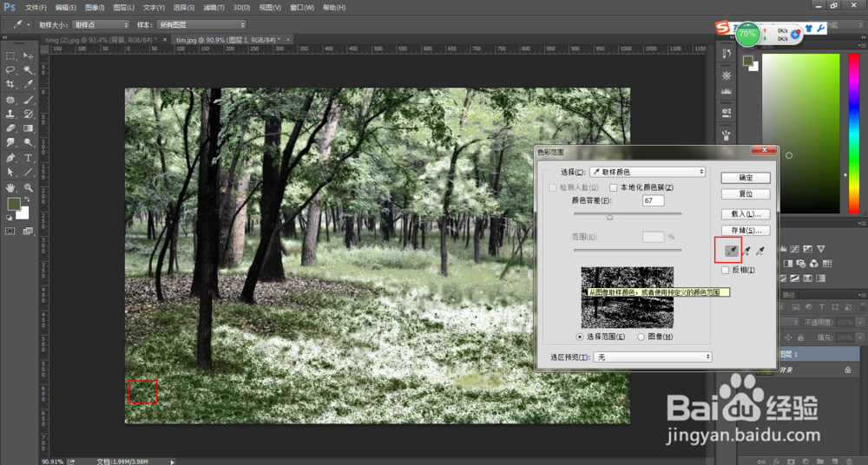868x465 pixels.
Task: Open the Histogram panel icon
Action: tap(727, 91)
